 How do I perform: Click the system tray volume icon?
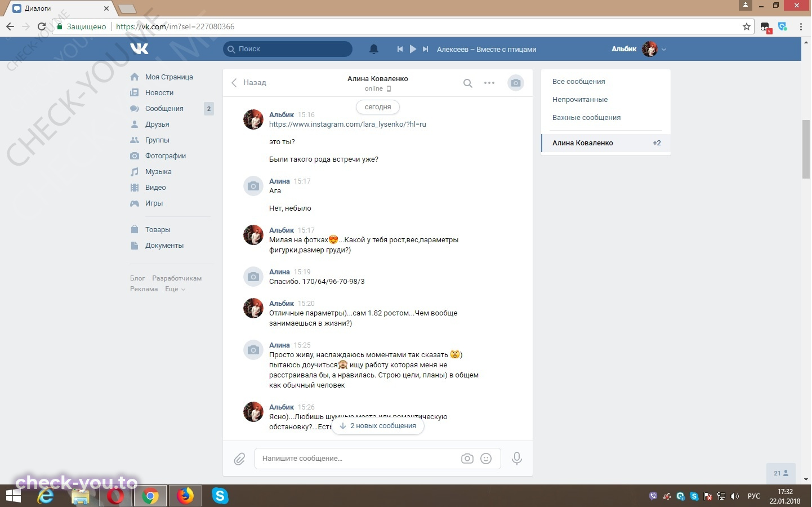point(734,496)
